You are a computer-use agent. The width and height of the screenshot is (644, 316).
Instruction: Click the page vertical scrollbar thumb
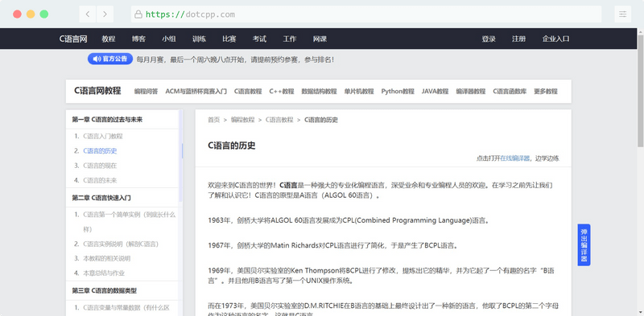pyautogui.click(x=640, y=91)
